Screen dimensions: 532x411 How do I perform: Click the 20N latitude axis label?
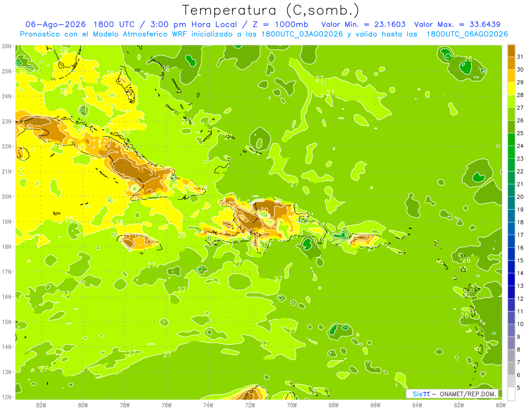[x=6, y=196]
